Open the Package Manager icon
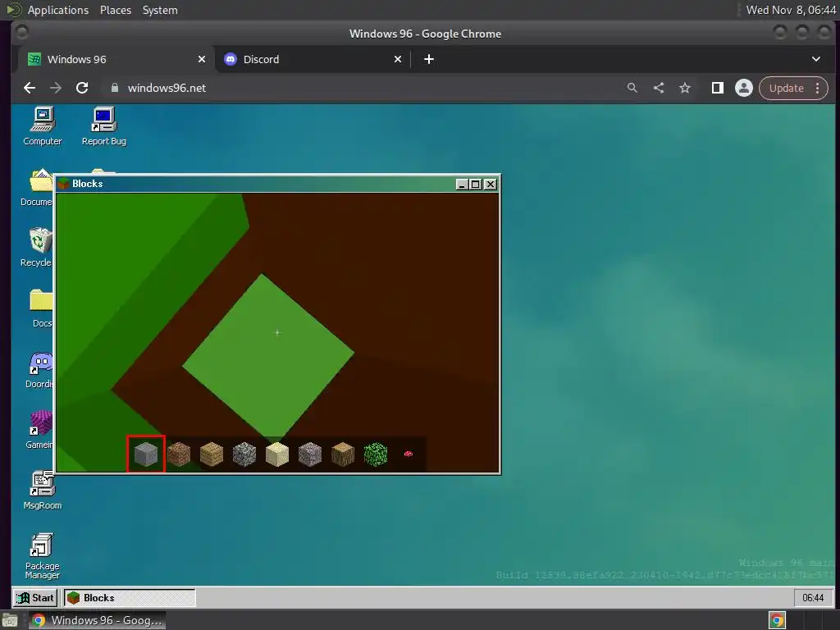The height and width of the screenshot is (630, 840). 43,556
